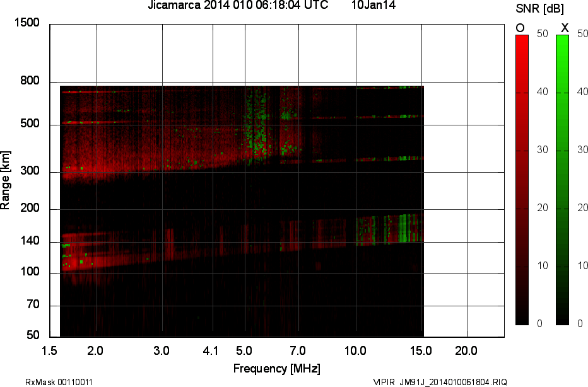Click the 'Range [km]' vertical axis label

[x=5, y=180]
